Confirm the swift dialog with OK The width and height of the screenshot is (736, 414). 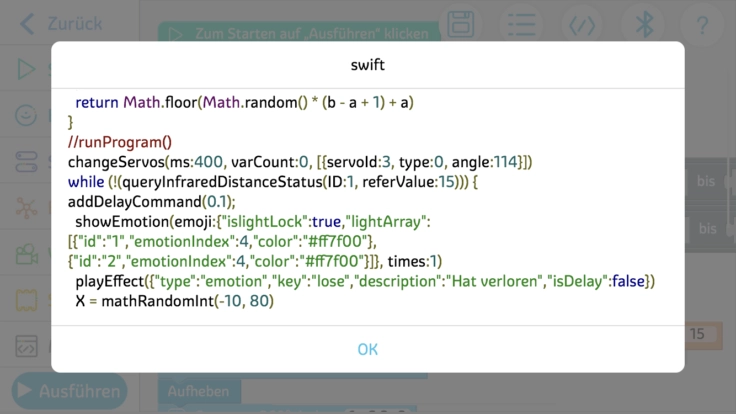point(368,349)
